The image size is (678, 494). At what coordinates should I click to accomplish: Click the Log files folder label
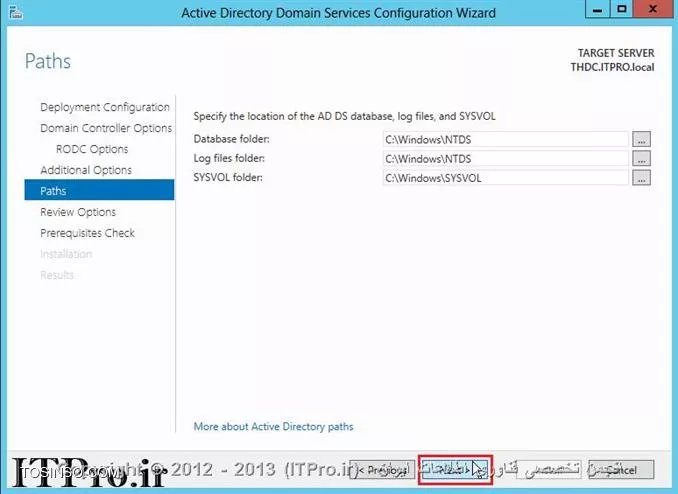229,158
